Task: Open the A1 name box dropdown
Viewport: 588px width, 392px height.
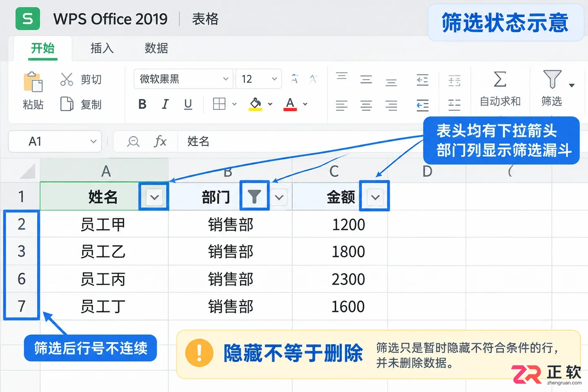Action: (x=93, y=142)
